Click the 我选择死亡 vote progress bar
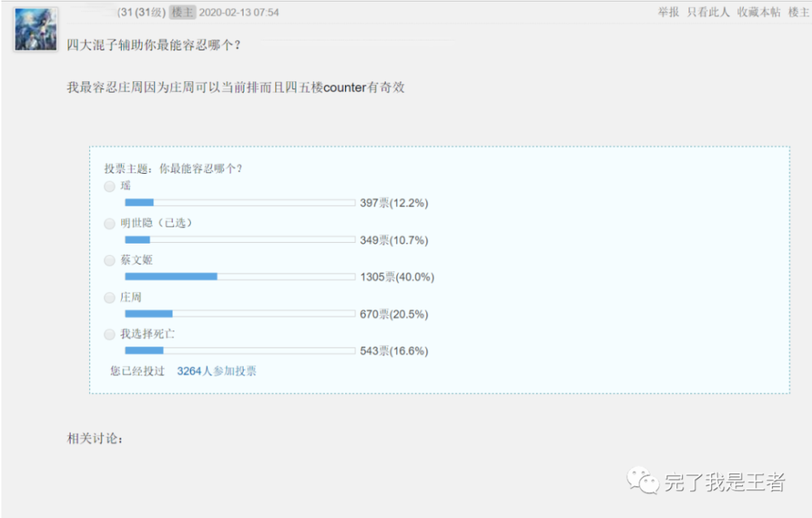 240,351
